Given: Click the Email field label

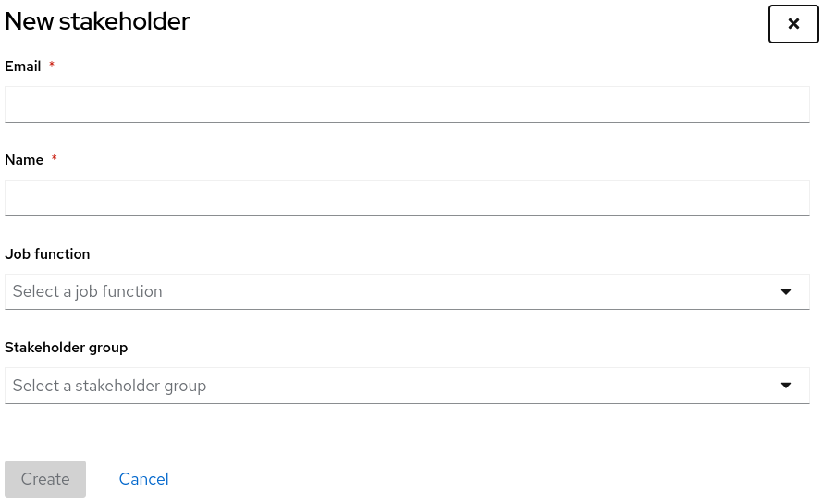Looking at the screenshot, I should [x=23, y=66].
